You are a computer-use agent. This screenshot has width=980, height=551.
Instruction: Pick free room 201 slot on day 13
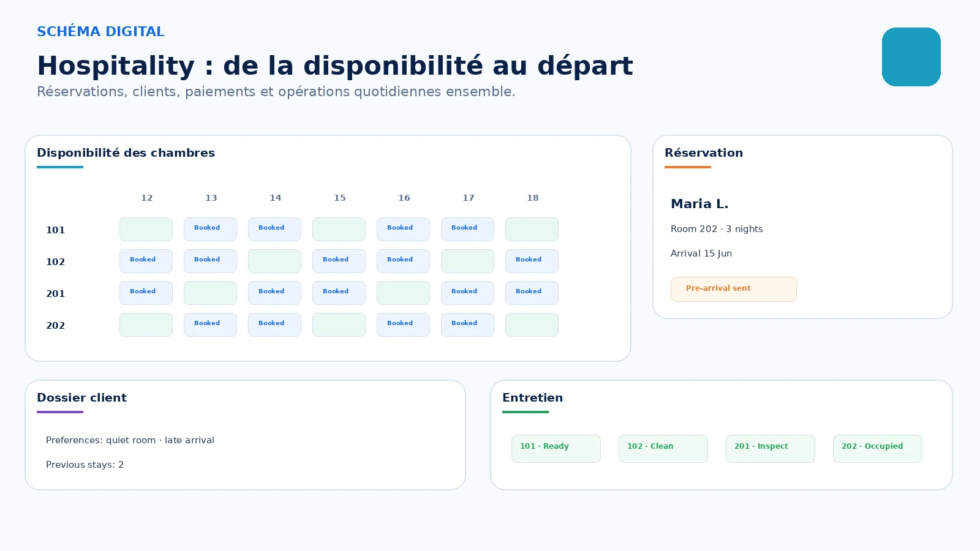pyautogui.click(x=210, y=293)
